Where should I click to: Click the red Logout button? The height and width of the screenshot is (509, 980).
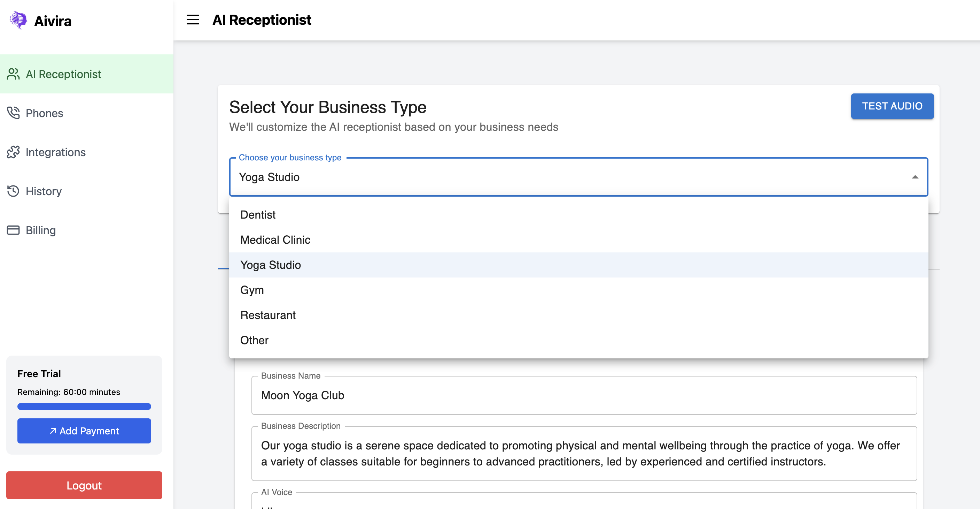(84, 485)
